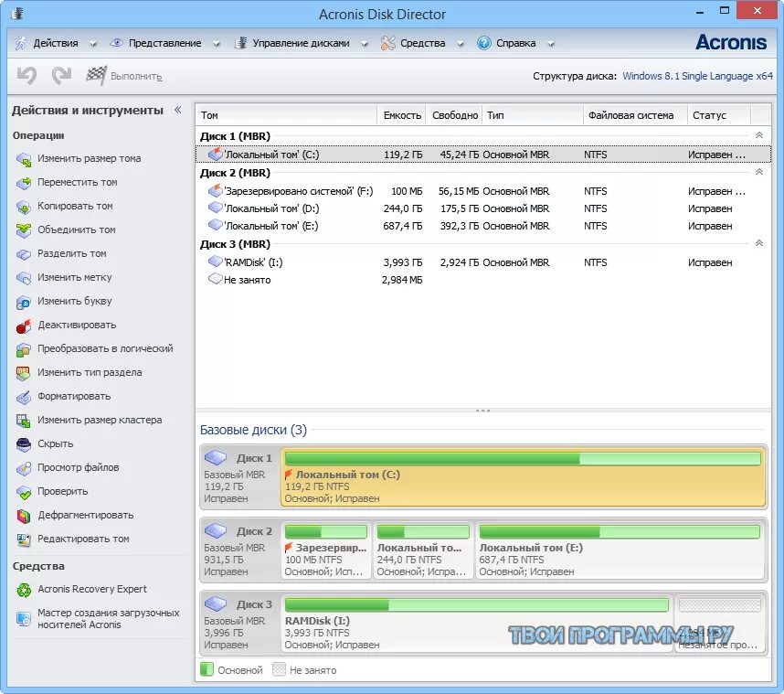Image resolution: width=784 pixels, height=694 pixels.
Task: Click the Acronis Recovery Expert icon
Action: point(24,590)
